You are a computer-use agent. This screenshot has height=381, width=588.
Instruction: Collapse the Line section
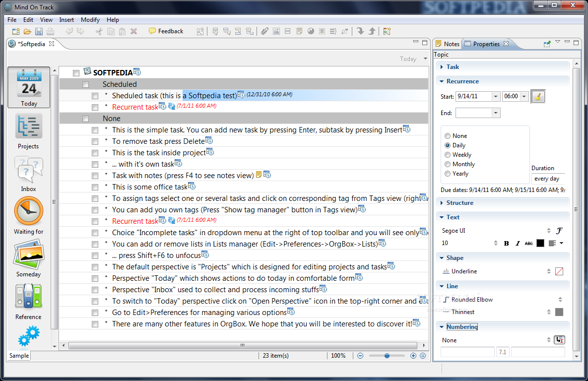click(442, 286)
